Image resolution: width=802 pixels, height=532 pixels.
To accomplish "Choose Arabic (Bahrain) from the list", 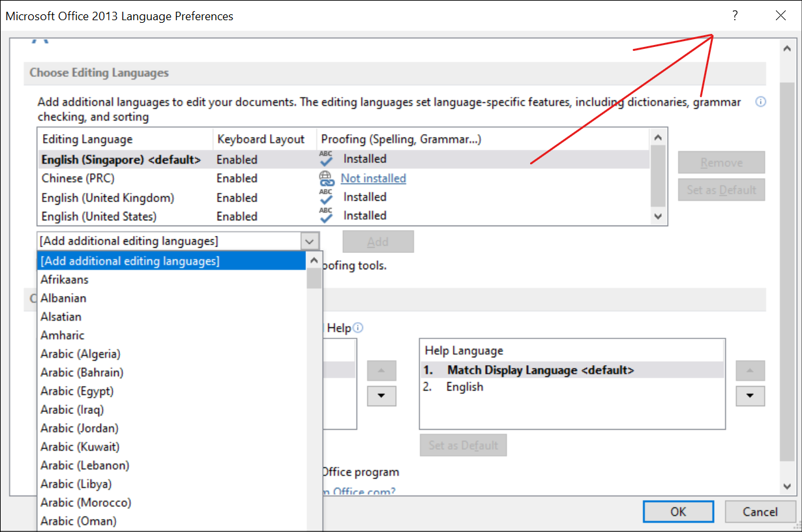I will point(171,372).
